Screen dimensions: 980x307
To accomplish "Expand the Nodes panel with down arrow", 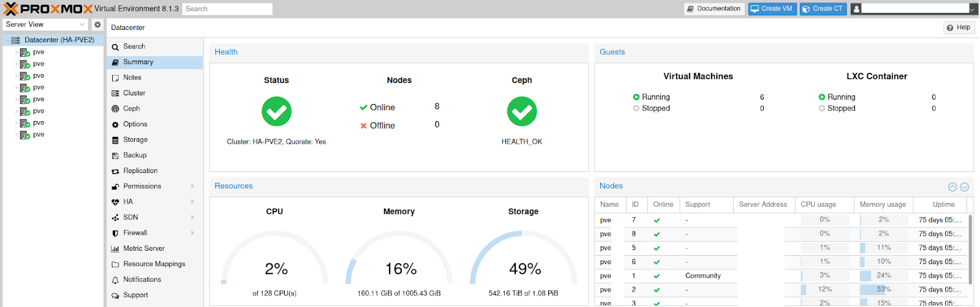I will point(964,187).
